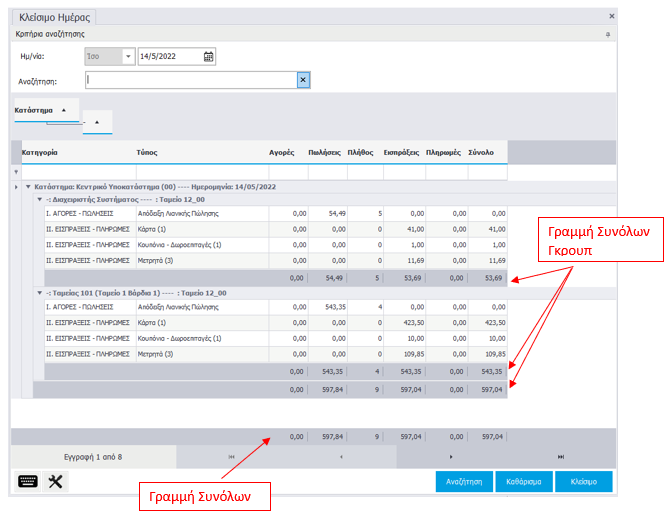Viewport: 667px width, 518px height.
Task: Go to the previous record
Action: [341, 457]
